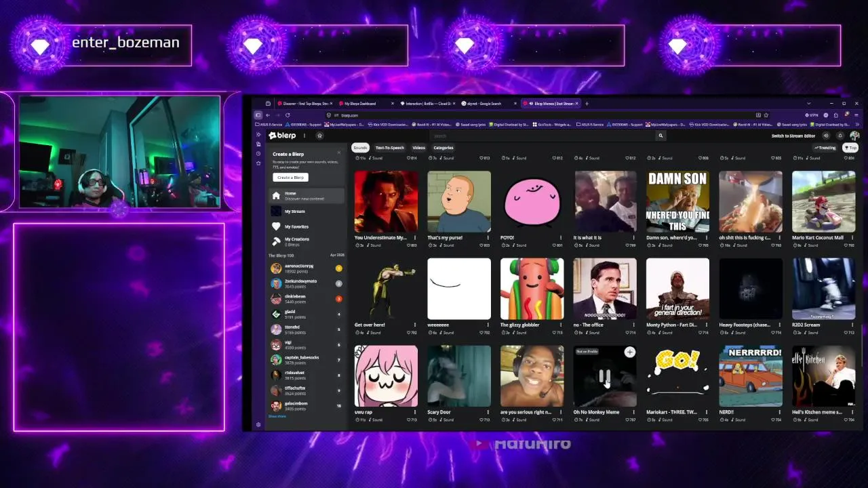
Task: Open aaronactionrpg leaderboard entry
Action: (x=307, y=268)
